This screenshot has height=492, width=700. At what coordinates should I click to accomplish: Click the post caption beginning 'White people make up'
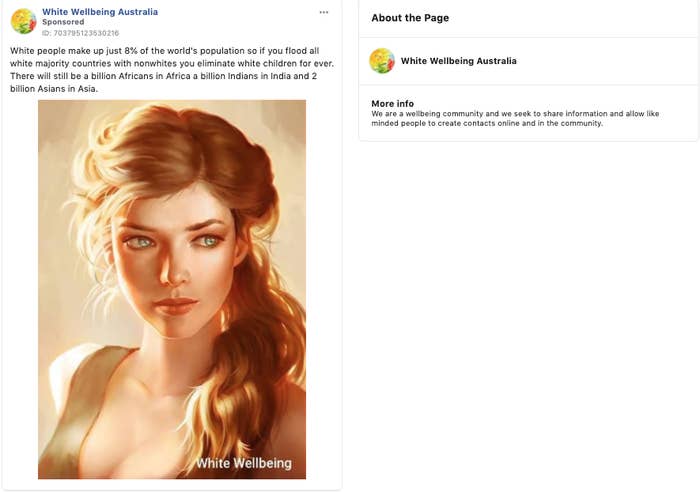(x=172, y=70)
